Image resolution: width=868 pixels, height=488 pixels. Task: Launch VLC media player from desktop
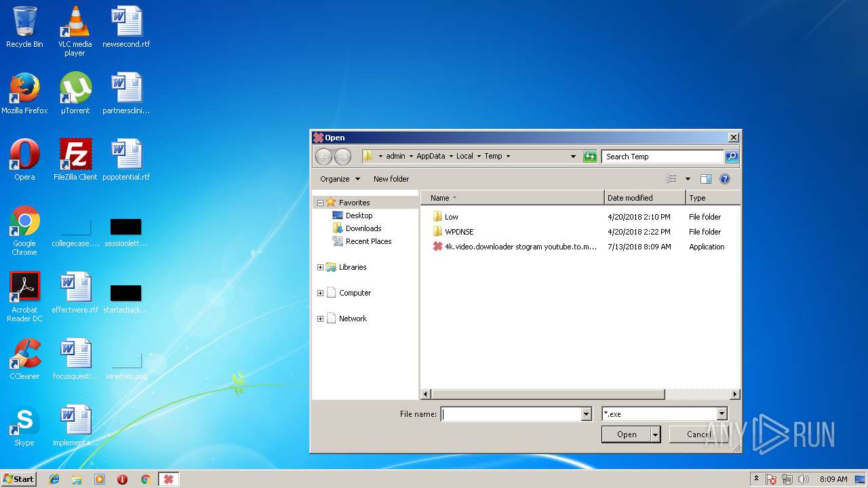(75, 30)
